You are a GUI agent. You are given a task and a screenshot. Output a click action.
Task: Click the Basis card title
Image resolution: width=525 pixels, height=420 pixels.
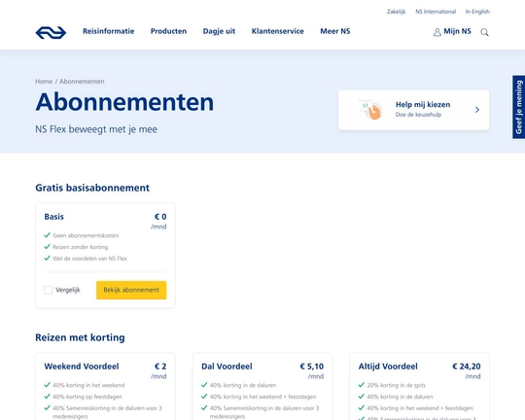[x=53, y=217]
